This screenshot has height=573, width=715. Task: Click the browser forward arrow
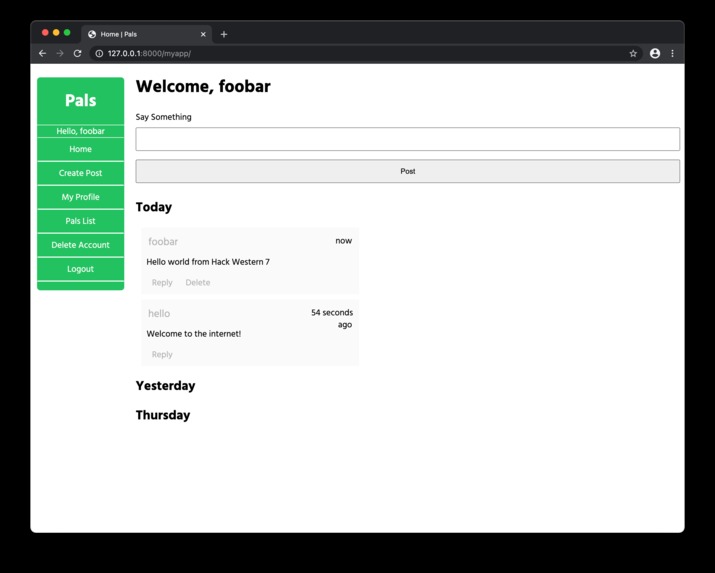(60, 53)
